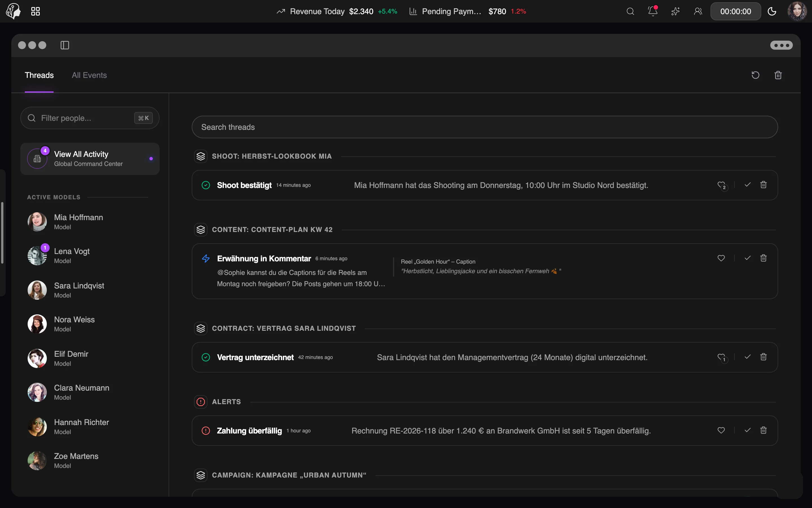Viewport: 812px width, 508px height.
Task: Like the Erwähnung in Kommentar heart icon
Action: pos(721,258)
